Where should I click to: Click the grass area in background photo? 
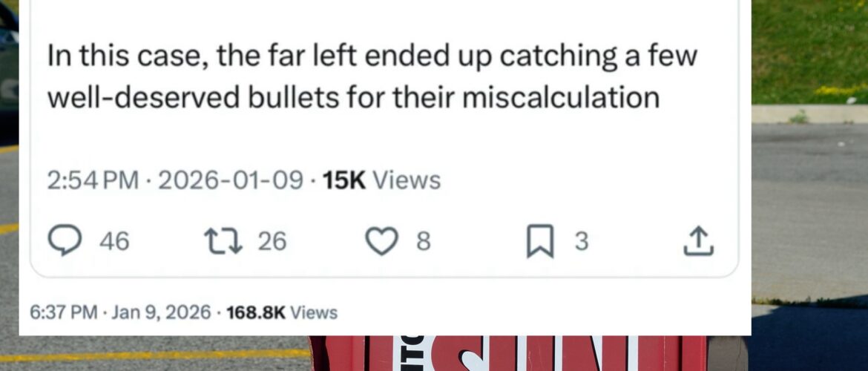809,45
